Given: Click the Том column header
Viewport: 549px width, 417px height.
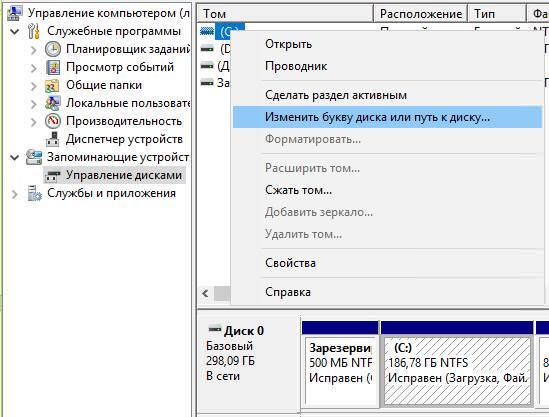Looking at the screenshot, I should point(285,14).
